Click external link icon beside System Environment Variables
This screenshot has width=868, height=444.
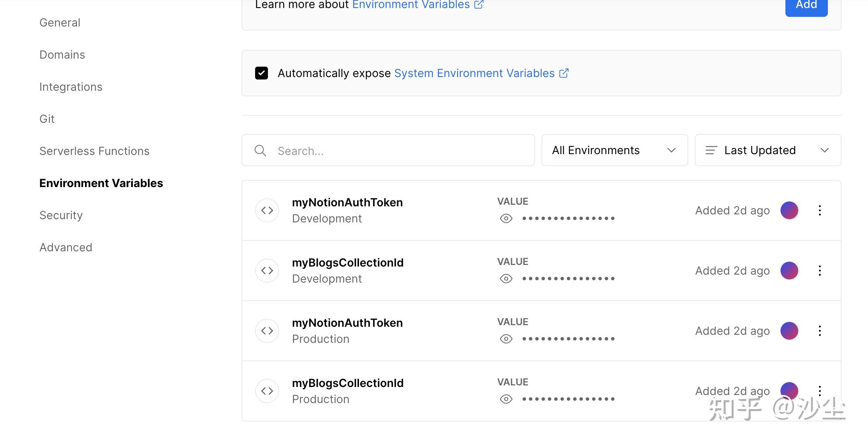pyautogui.click(x=564, y=73)
